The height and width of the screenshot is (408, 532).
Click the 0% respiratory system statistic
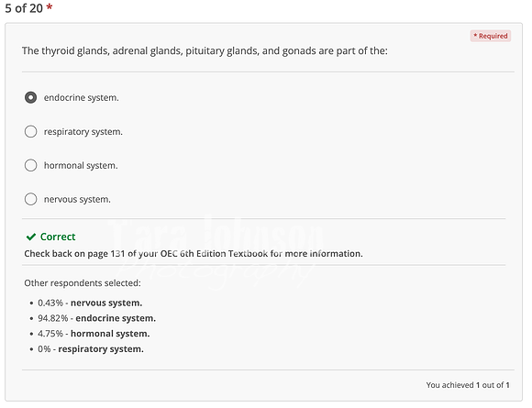pos(91,349)
